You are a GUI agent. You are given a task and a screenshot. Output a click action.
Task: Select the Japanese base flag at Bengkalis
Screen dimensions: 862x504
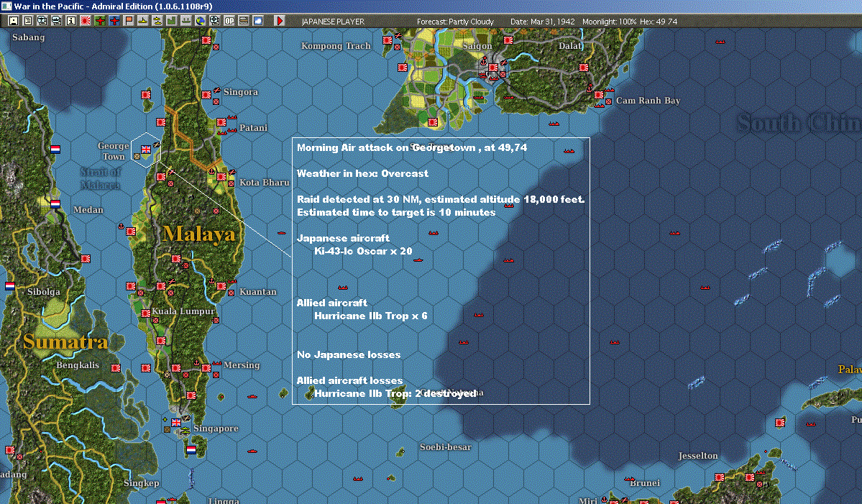click(116, 367)
